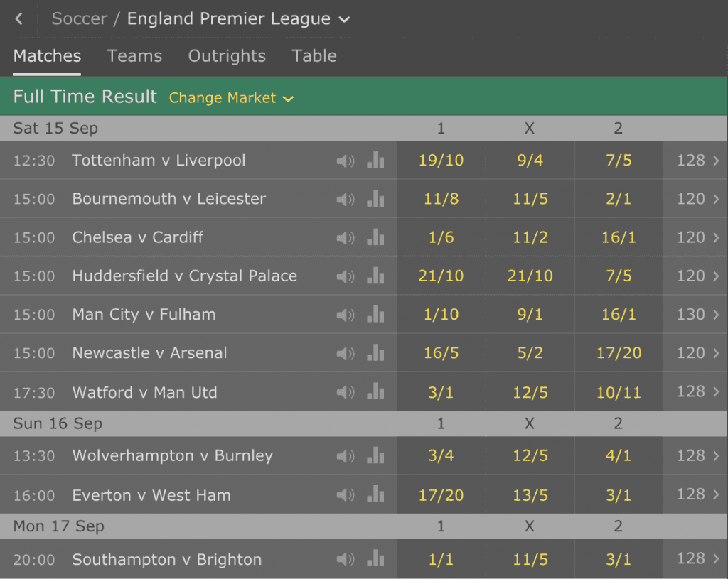Open audio icon for Chelsea v Cardiff
The width and height of the screenshot is (728, 579).
(x=346, y=238)
